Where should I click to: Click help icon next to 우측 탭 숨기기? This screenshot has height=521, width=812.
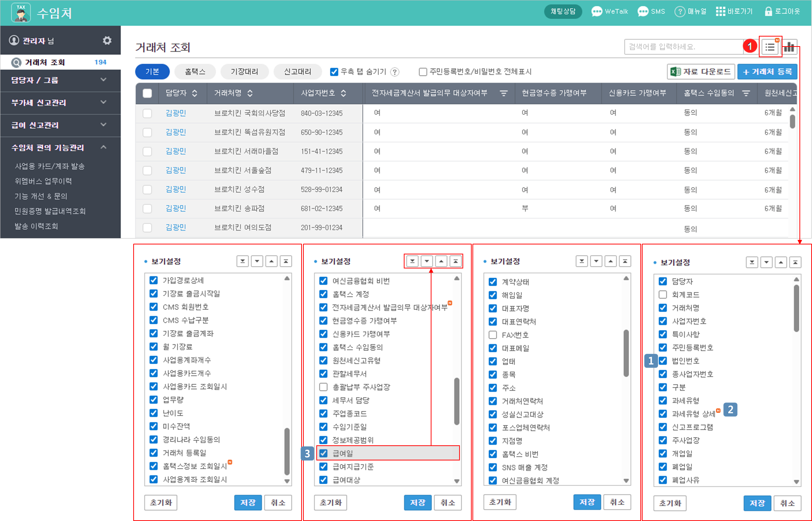(x=395, y=72)
